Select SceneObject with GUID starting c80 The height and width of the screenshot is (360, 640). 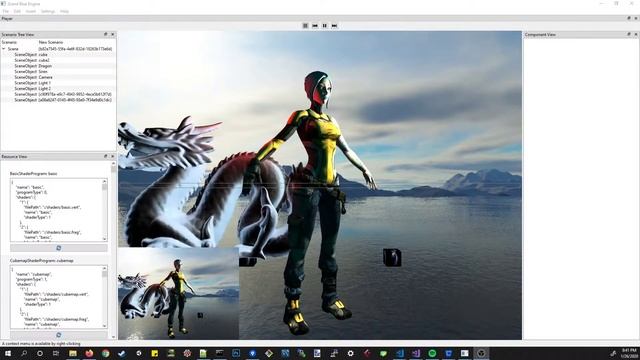pyautogui.click(x=58, y=94)
